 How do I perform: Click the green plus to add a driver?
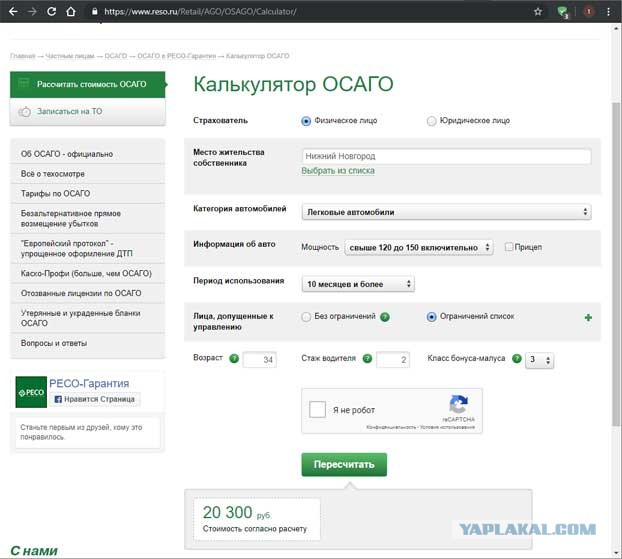tap(588, 317)
